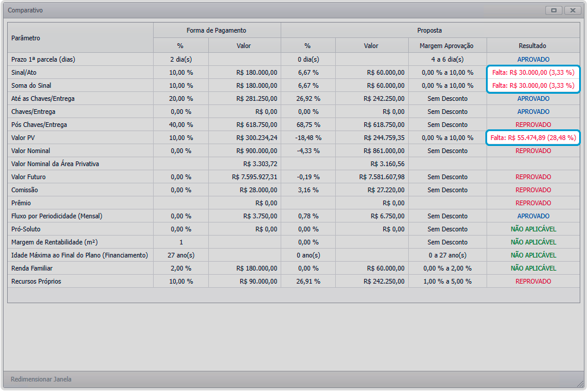Select the Valor Futuro parameter cell
Viewport: 588px width, 391px height.
[80, 177]
